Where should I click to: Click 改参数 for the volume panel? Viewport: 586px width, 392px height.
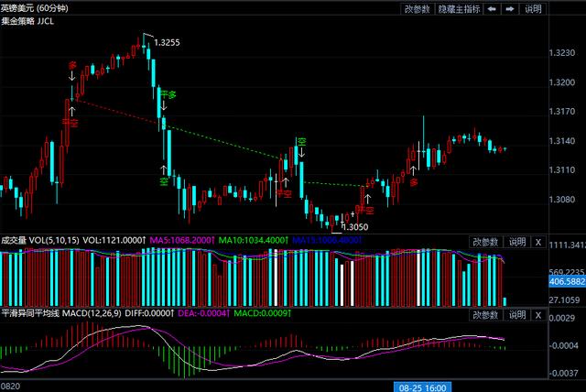[x=485, y=242]
